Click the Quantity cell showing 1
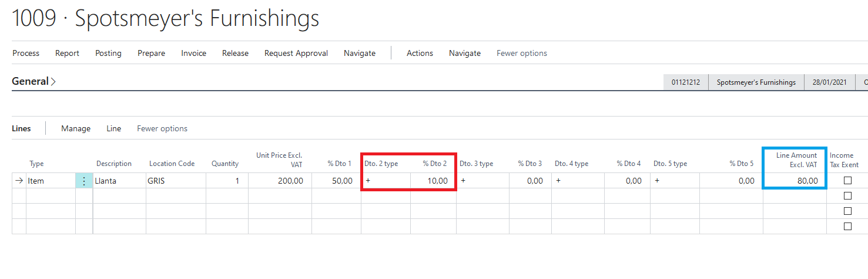The width and height of the screenshot is (868, 279). pos(227,181)
